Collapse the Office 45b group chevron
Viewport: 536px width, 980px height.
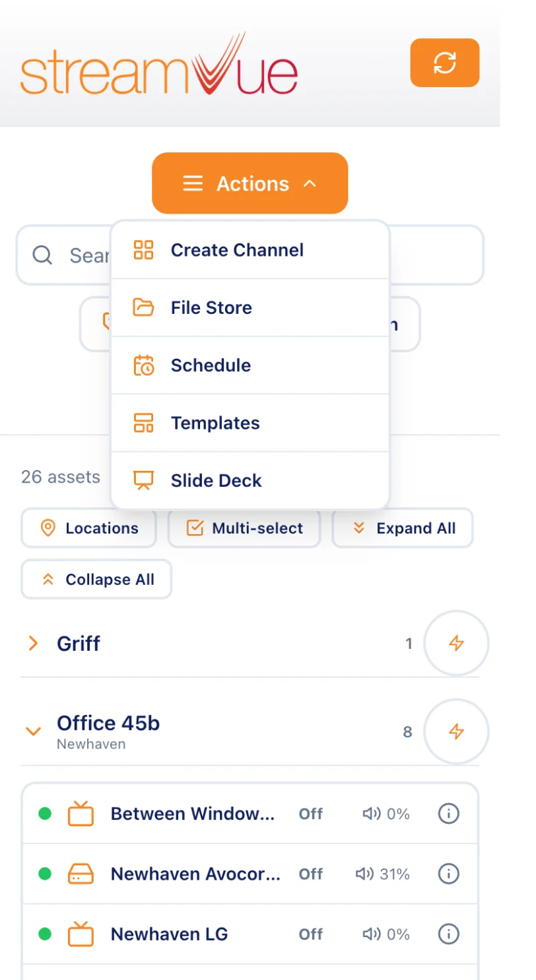(x=33, y=731)
